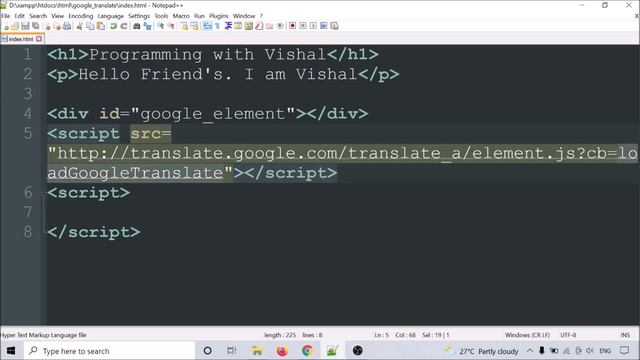Click the Playback macro icon
The height and width of the screenshot is (360, 640).
tap(313, 26)
